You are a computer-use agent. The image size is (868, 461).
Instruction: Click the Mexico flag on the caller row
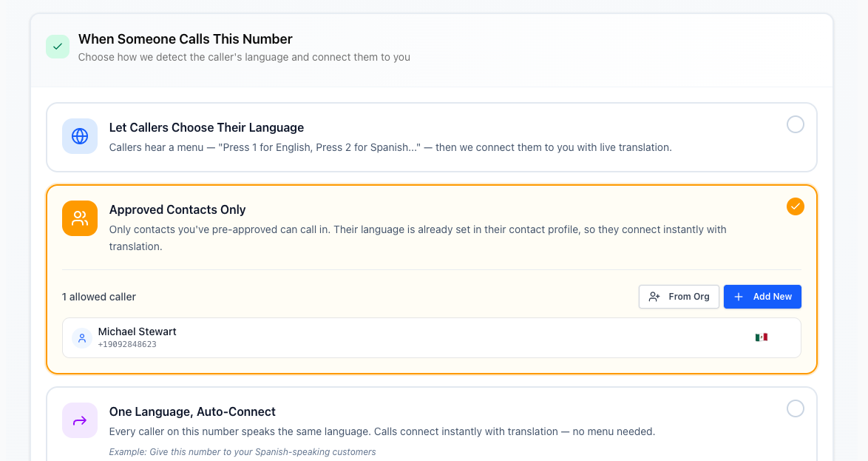761,337
